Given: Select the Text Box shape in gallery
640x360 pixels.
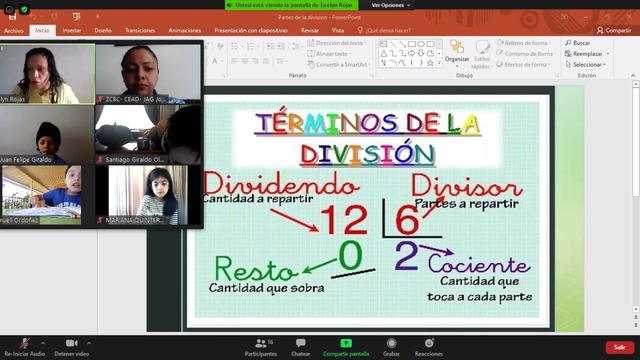Looking at the screenshot, I should [383, 44].
